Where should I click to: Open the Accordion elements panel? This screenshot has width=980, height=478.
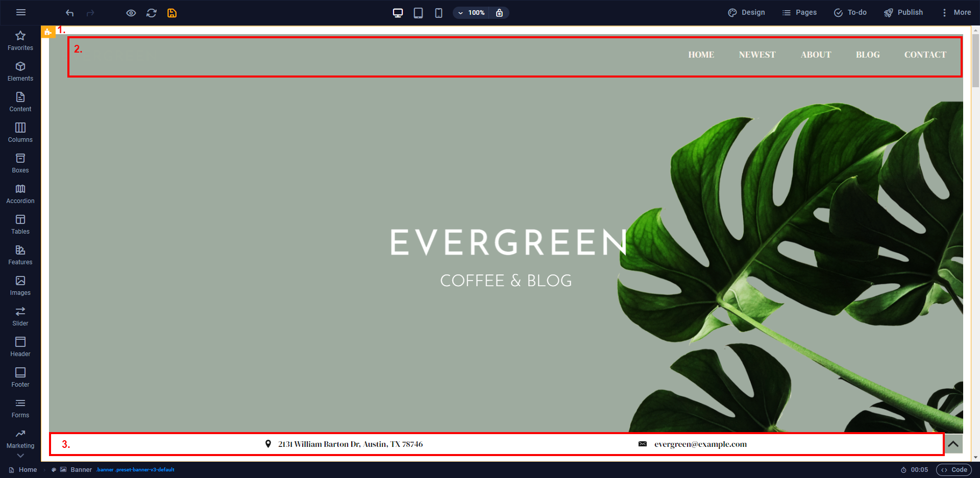click(20, 194)
